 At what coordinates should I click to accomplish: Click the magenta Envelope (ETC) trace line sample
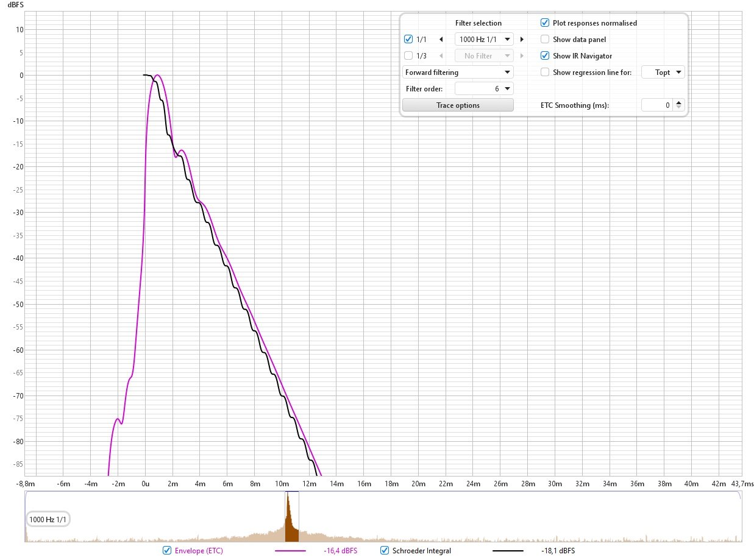290,551
